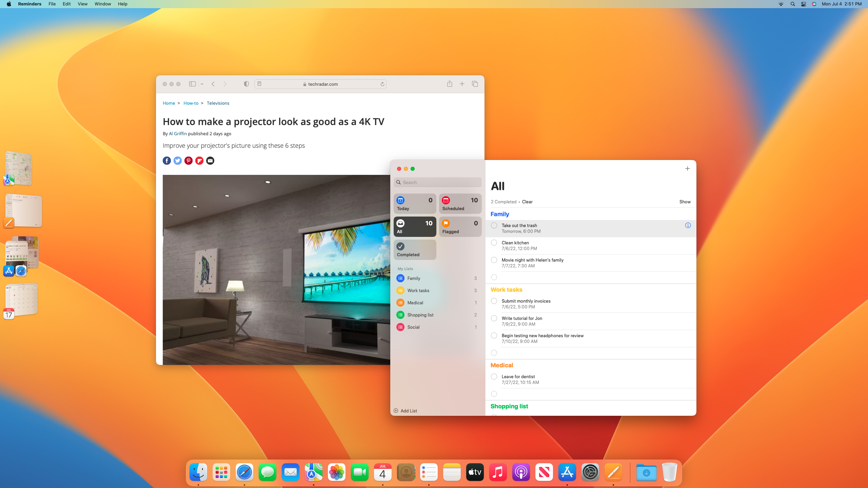Select the All smart list icon
The width and height of the screenshot is (868, 488).
(401, 223)
